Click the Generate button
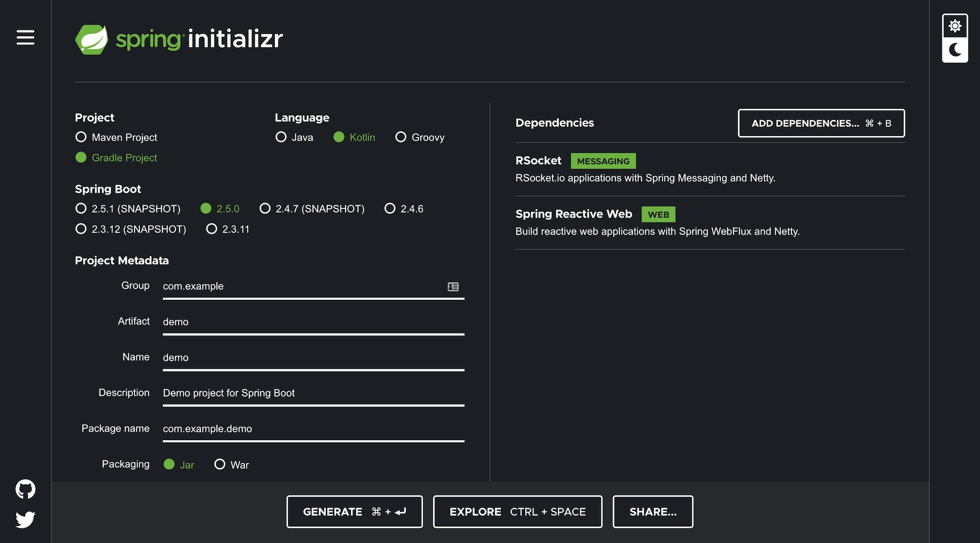Image resolution: width=980 pixels, height=543 pixels. coord(354,511)
